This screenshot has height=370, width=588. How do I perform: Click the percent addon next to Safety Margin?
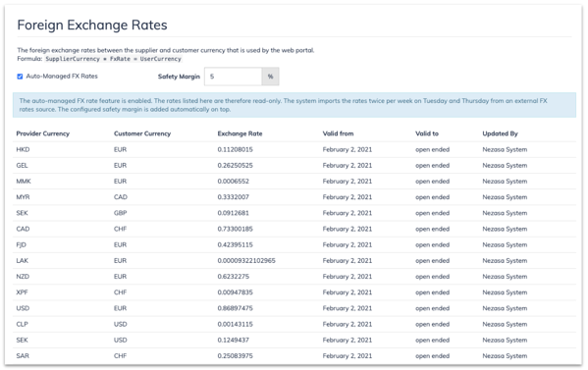click(x=270, y=77)
